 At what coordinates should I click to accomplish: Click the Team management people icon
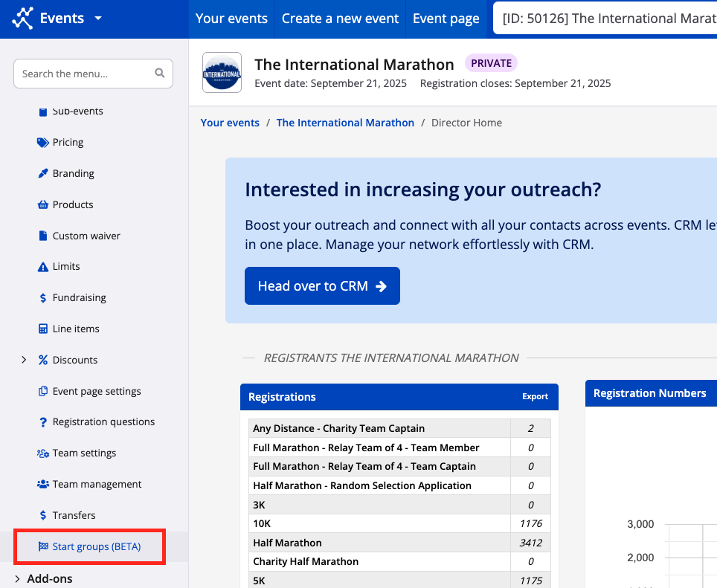[x=43, y=484]
